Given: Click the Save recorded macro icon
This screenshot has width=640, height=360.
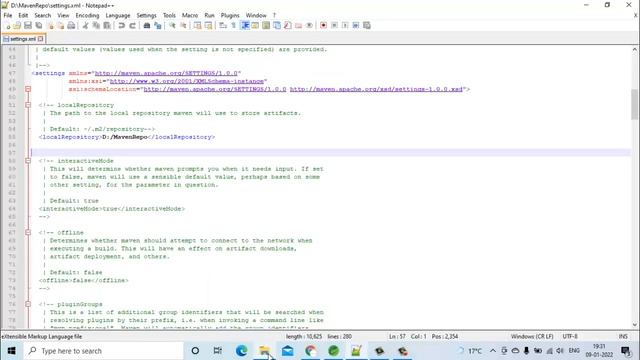Looking at the screenshot, I should pyautogui.click(x=367, y=25).
